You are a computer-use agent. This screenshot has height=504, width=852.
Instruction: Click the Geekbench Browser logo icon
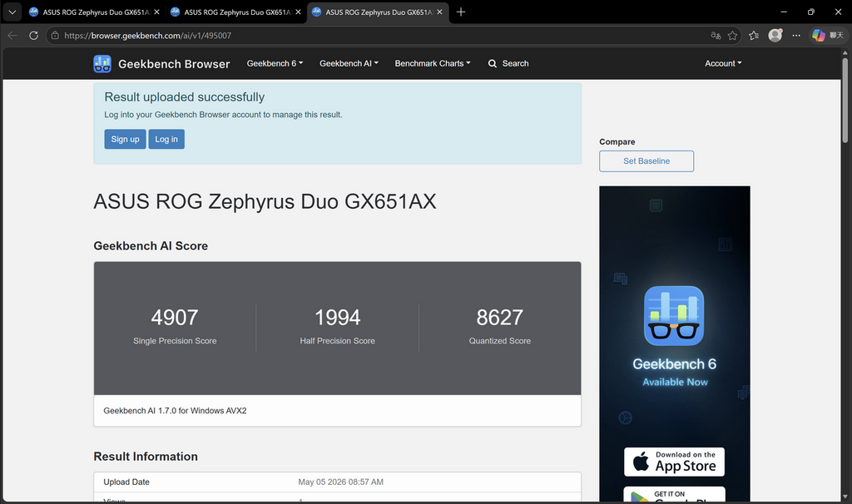pos(102,63)
